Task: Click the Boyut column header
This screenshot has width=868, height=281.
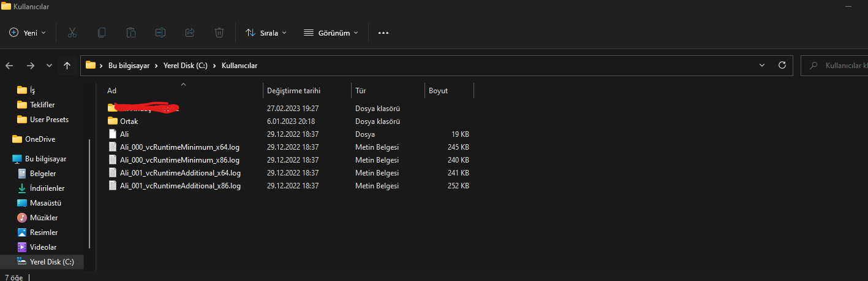Action: point(439,91)
